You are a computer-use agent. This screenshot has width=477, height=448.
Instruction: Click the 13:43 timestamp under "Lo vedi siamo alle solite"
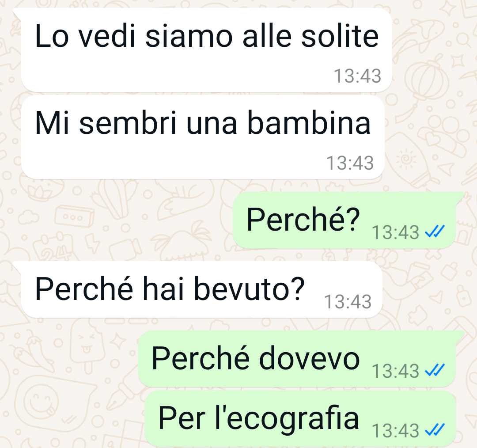click(357, 76)
